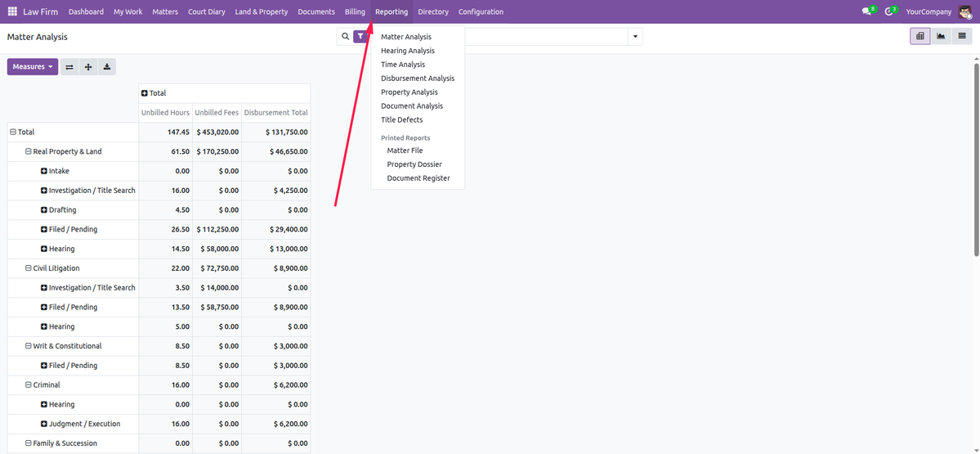Open the Dashboard menu
This screenshot has width=980, height=454.
[x=87, y=12]
